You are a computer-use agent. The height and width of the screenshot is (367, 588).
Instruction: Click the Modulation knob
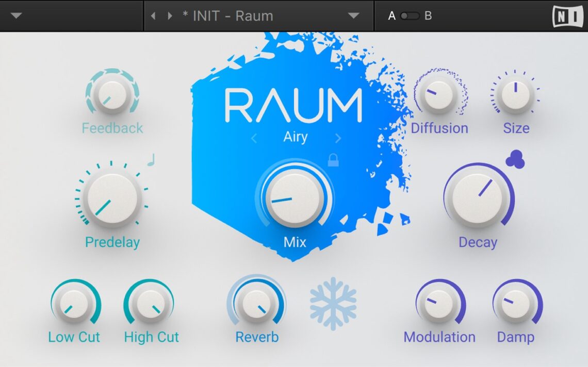439,305
